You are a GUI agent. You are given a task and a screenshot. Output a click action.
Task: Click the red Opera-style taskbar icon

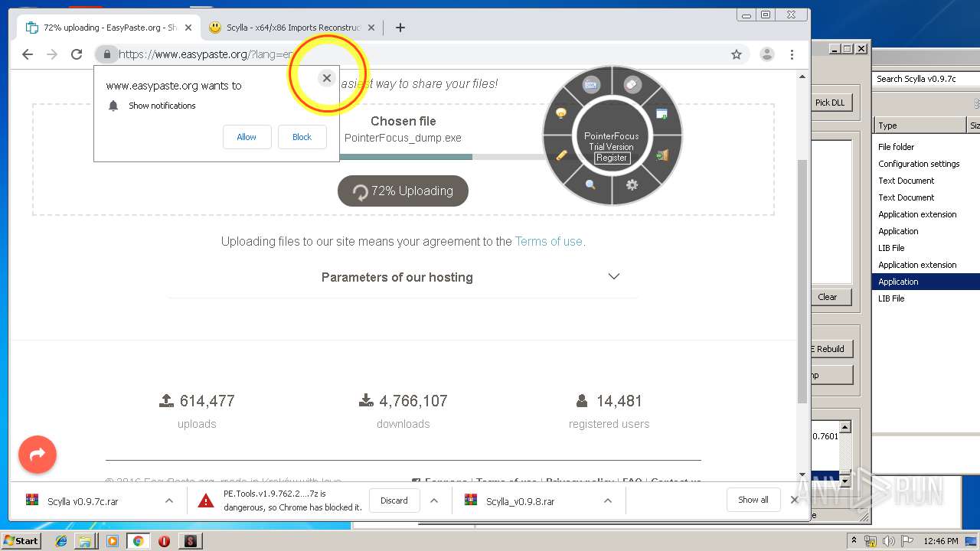[164, 541]
